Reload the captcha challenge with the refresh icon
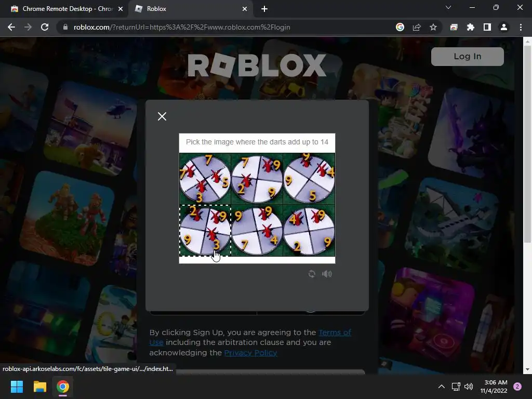 tap(312, 274)
